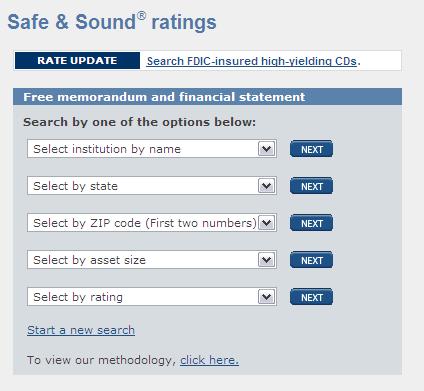Click NEXT beside the ZIP code dropdown
Screen dimensions: 424x391
311,223
